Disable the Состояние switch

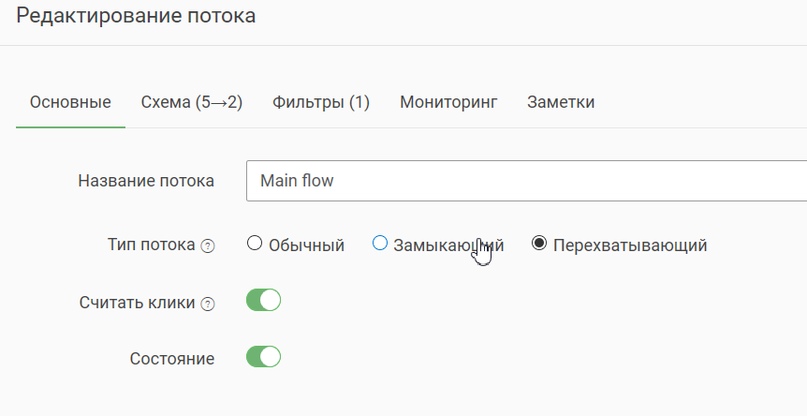point(264,357)
